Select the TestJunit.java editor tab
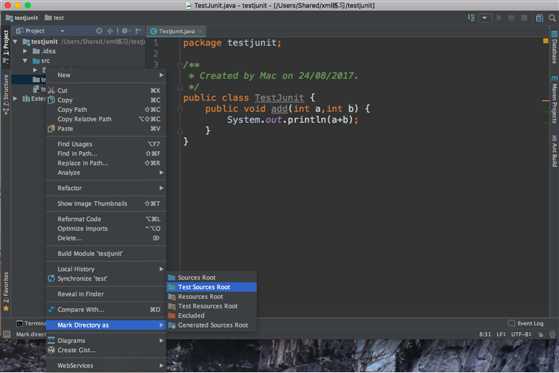Screen dimensions: 559x373 point(176,31)
